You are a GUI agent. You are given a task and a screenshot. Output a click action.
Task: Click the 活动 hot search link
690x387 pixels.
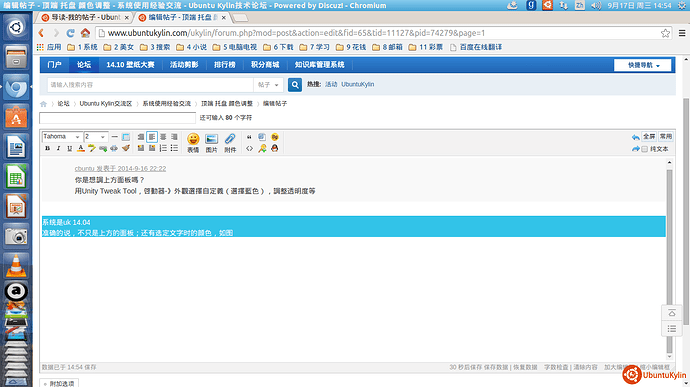(x=331, y=84)
